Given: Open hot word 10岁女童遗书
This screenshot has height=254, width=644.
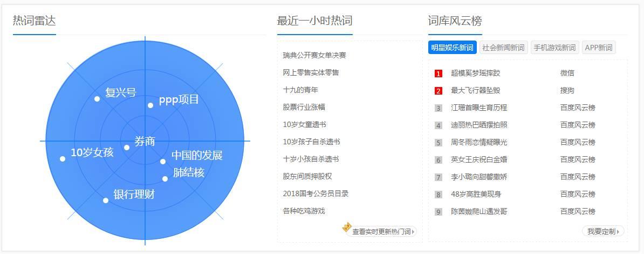Looking at the screenshot, I should [304, 124].
